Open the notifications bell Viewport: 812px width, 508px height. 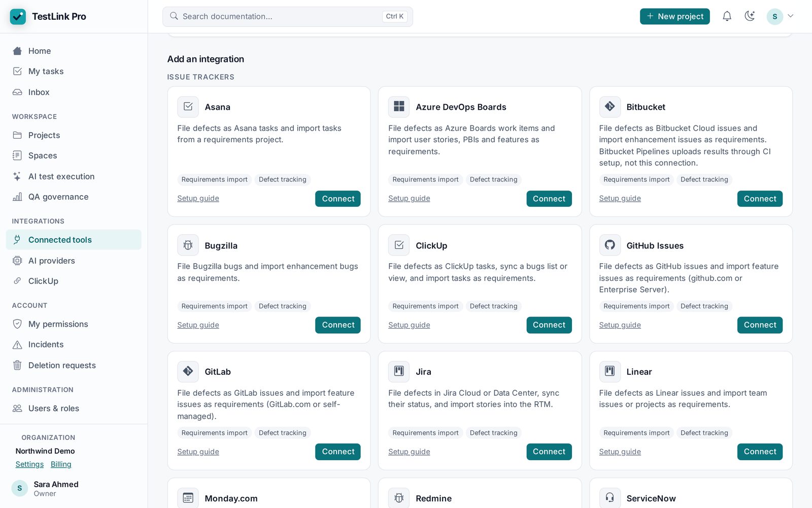pos(727,16)
